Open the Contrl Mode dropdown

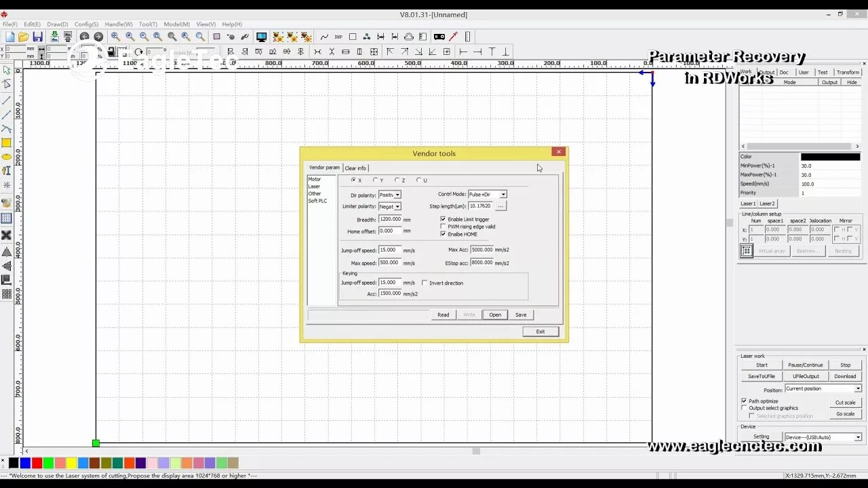(503, 195)
